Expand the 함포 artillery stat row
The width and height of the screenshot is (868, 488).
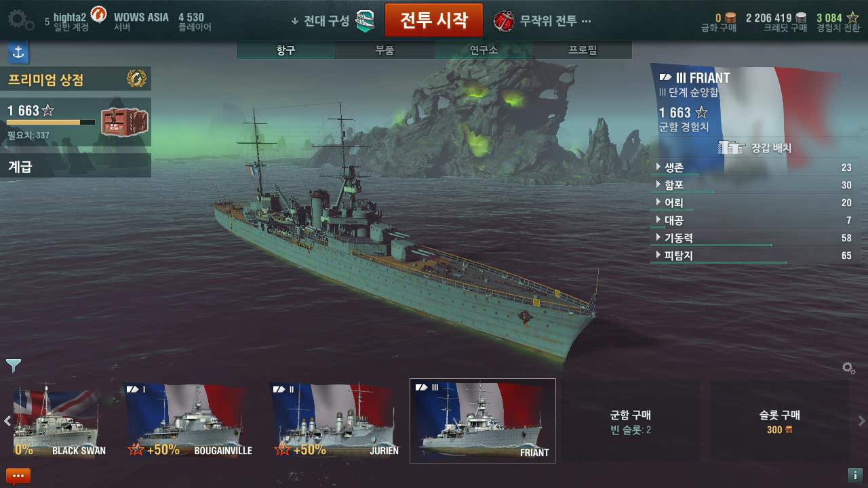click(x=753, y=185)
